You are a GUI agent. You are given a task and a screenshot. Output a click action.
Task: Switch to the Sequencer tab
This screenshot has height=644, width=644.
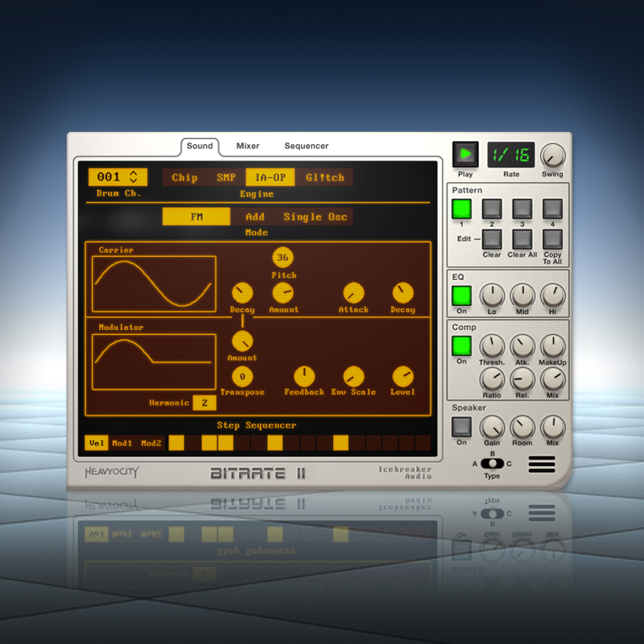[306, 146]
